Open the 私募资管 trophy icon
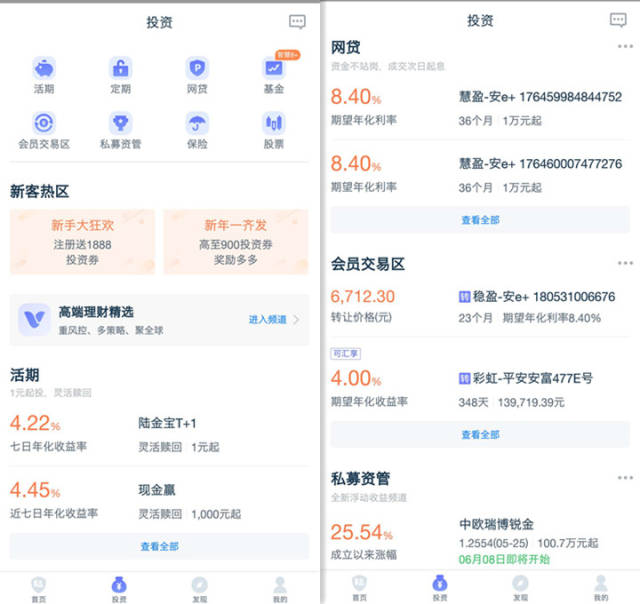This screenshot has width=640, height=604. tap(120, 123)
